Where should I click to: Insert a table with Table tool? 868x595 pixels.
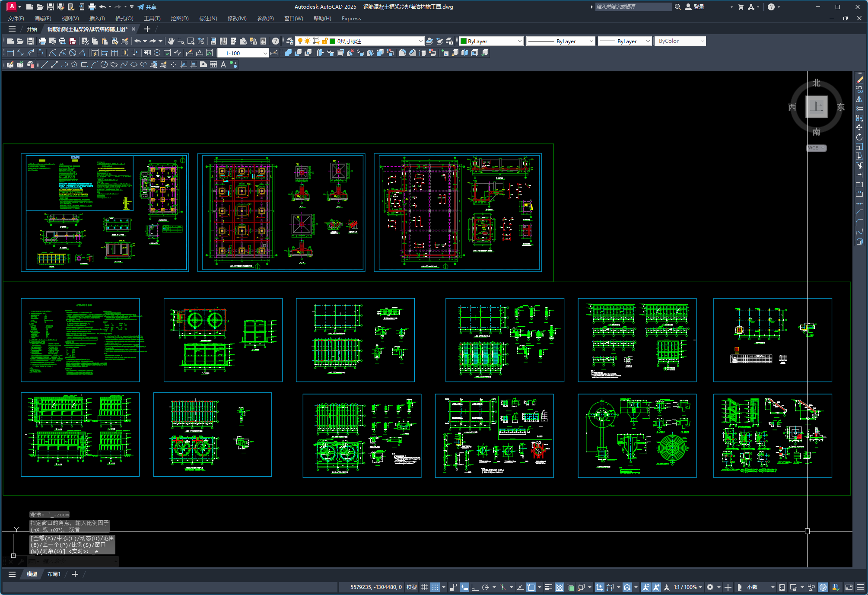point(213,64)
